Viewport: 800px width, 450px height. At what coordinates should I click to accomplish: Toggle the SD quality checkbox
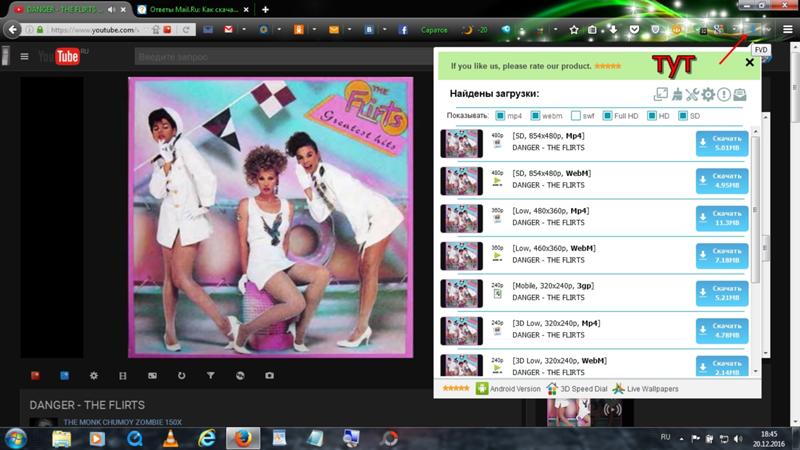pos(683,116)
